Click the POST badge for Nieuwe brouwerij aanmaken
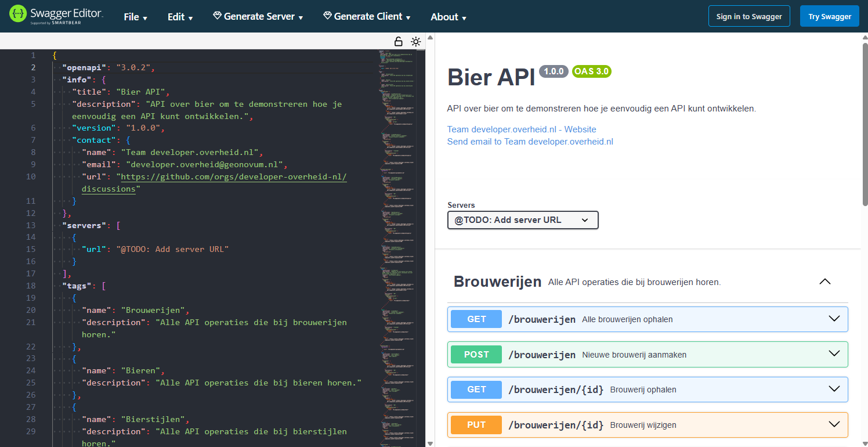Image resolution: width=868 pixels, height=447 pixels. [476, 354]
